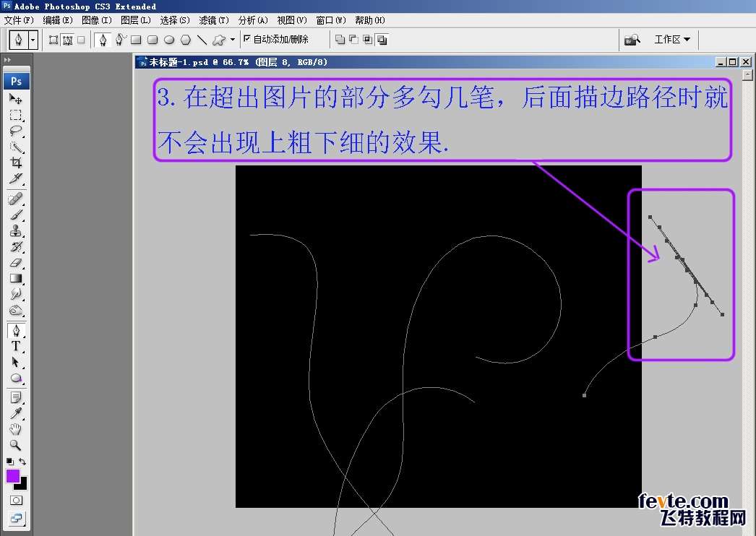
Task: Click the Pen tool preset icon
Action: pos(19,40)
